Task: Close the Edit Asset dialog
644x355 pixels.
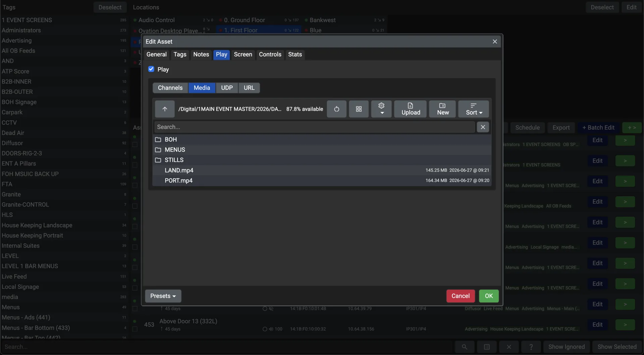Action: tap(494, 42)
